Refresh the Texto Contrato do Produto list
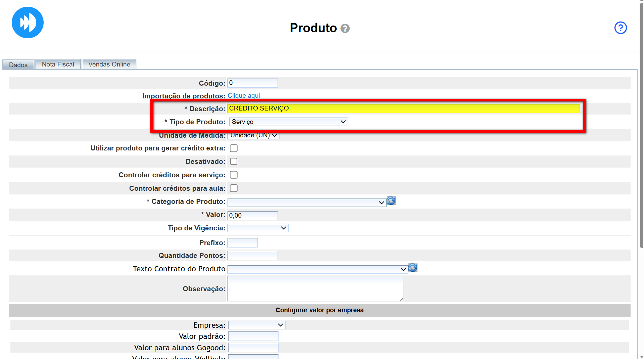The height and width of the screenshot is (359, 644). [x=413, y=268]
